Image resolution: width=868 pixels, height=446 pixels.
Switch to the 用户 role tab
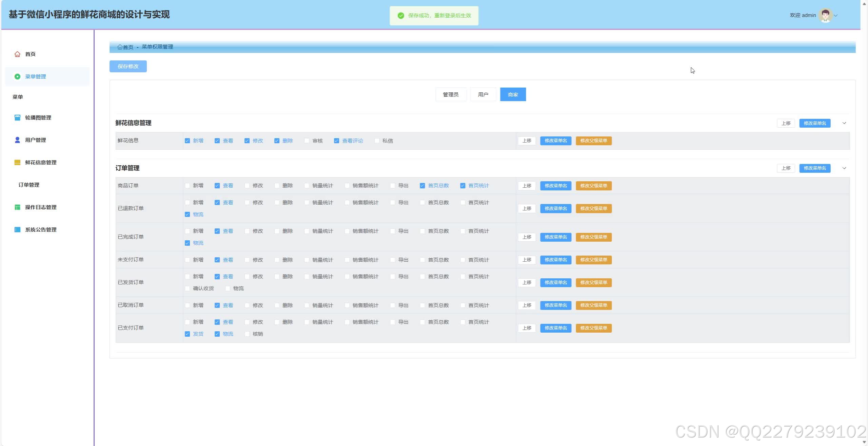tap(483, 95)
